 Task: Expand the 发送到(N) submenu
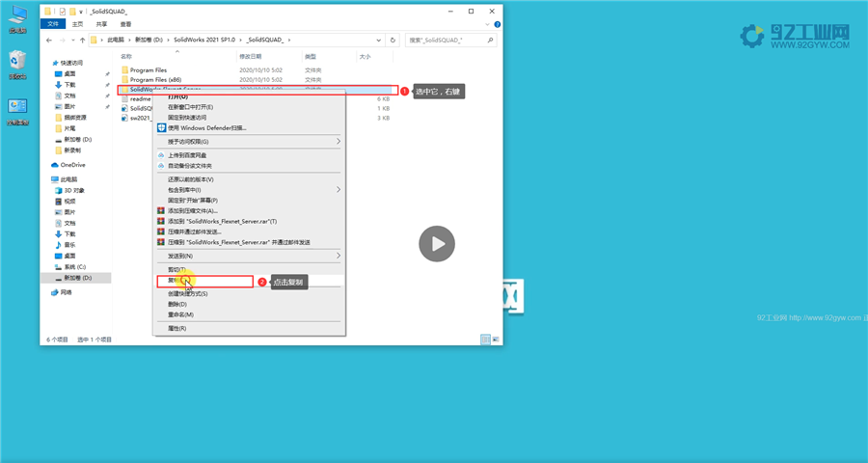tap(339, 256)
